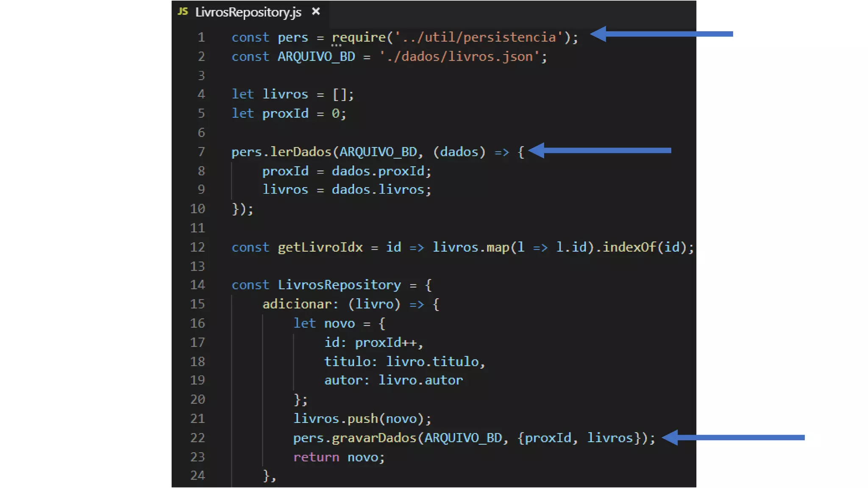Click line number 14 in gutter
Screen dimensions: 868x488
198,285
